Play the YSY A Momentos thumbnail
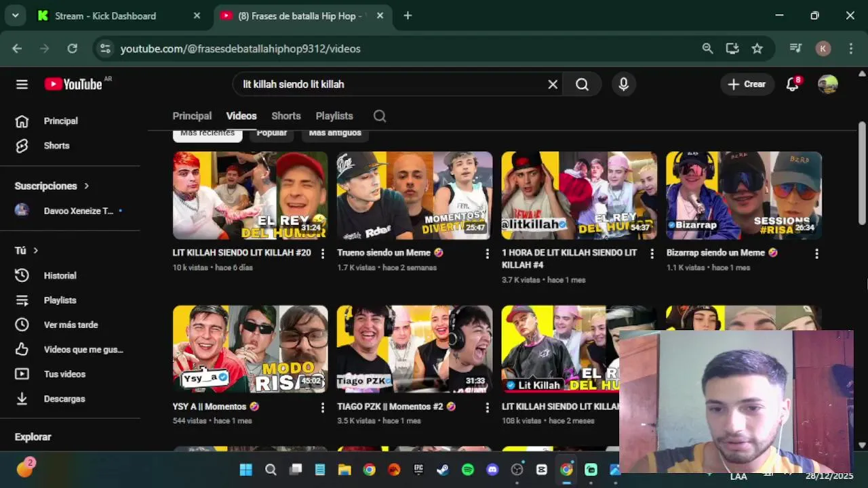Viewport: 868px width, 488px height. 250,349
